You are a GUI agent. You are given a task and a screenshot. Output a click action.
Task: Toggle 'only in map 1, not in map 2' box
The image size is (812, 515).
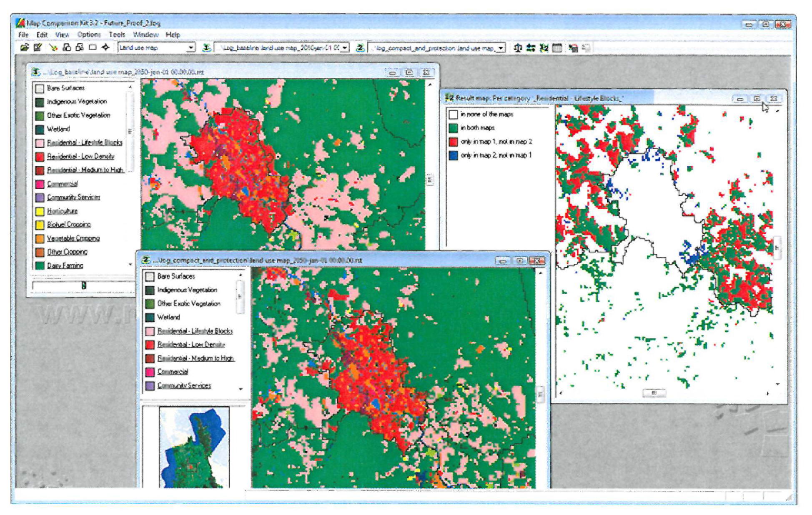[454, 142]
